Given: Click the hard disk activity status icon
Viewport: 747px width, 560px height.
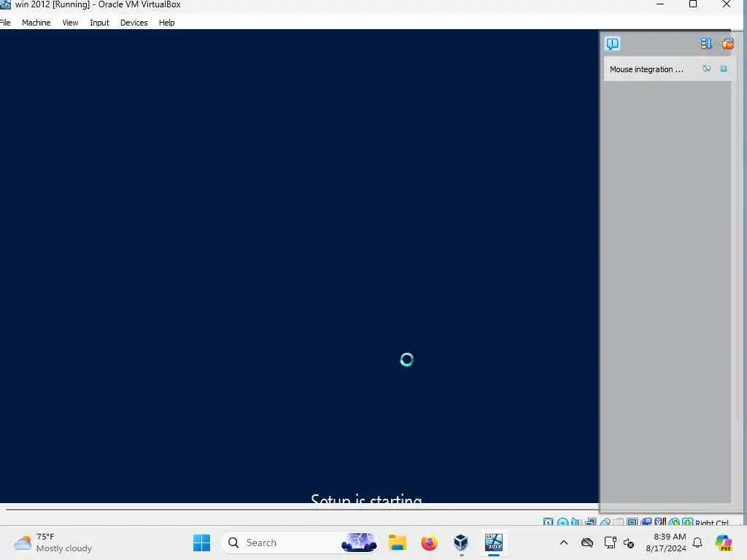Looking at the screenshot, I should (549, 522).
